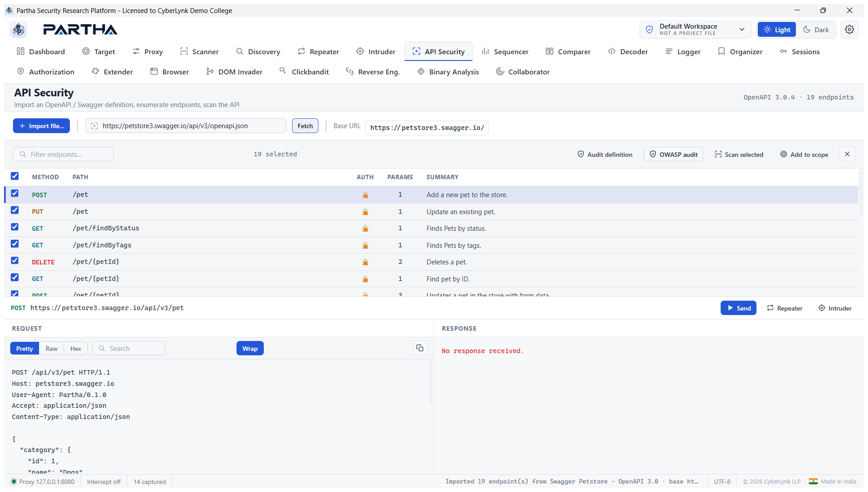The image size is (868, 492).
Task: Focus the Filter endpoints field
Action: click(63, 154)
